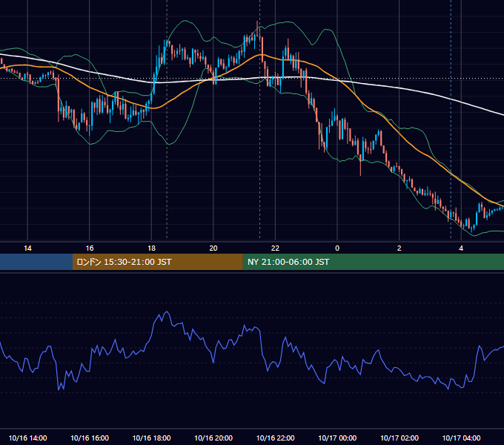
Task: Click the blue session band before ロンドン
Action: [x=36, y=262]
